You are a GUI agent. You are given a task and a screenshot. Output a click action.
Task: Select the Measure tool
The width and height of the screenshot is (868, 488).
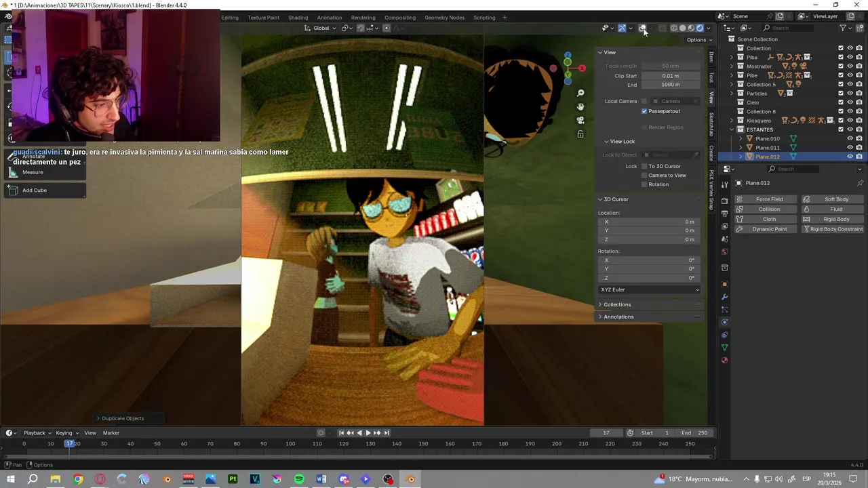point(45,172)
